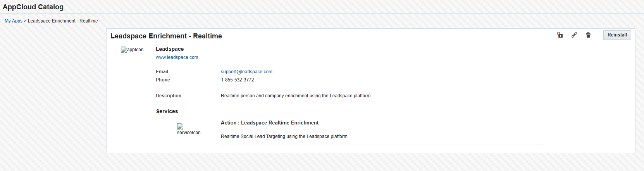644x171 pixels.
Task: Click the Action : Leadspace Realtime Enrichment heading
Action: [270, 123]
